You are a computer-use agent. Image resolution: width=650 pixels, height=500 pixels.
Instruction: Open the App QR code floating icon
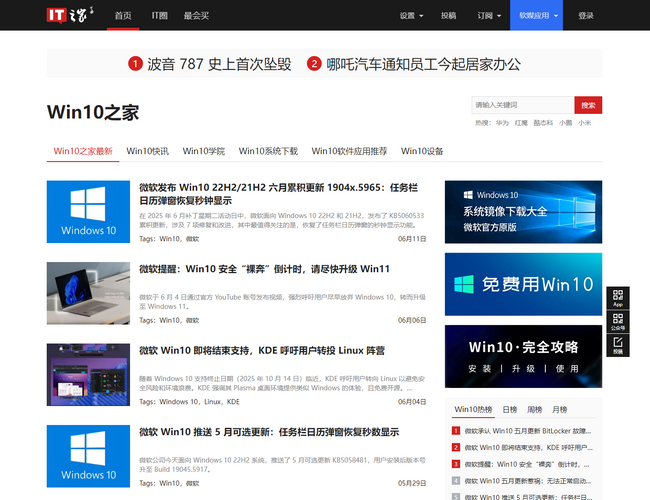[618, 298]
